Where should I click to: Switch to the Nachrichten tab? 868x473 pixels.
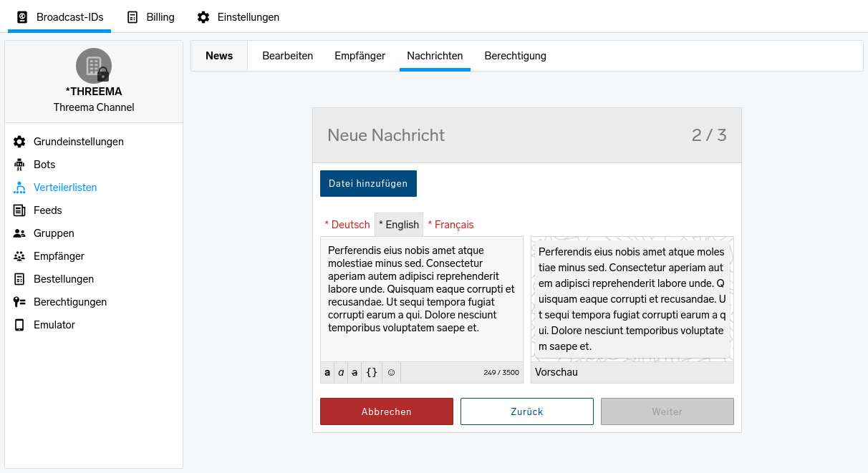tap(435, 56)
